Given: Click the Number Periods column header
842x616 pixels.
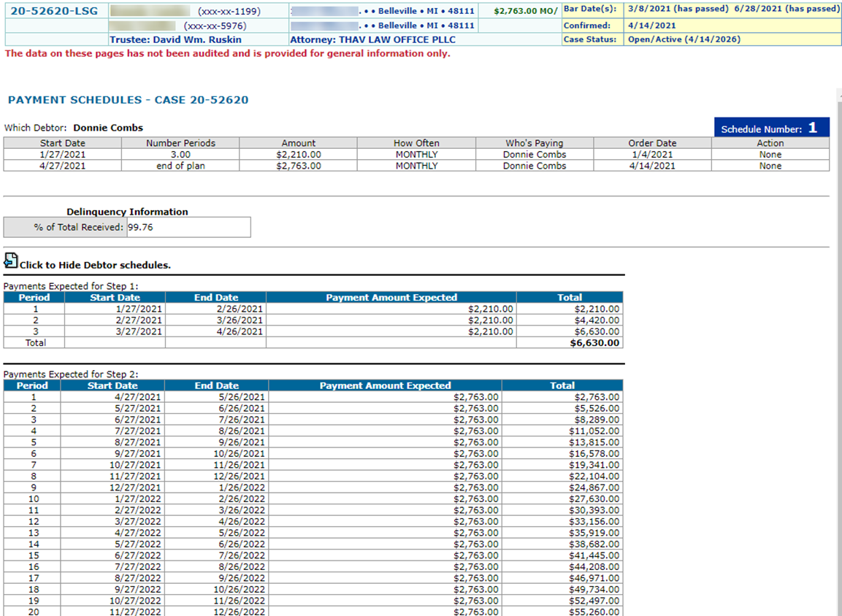Looking at the screenshot, I should click(x=180, y=143).
